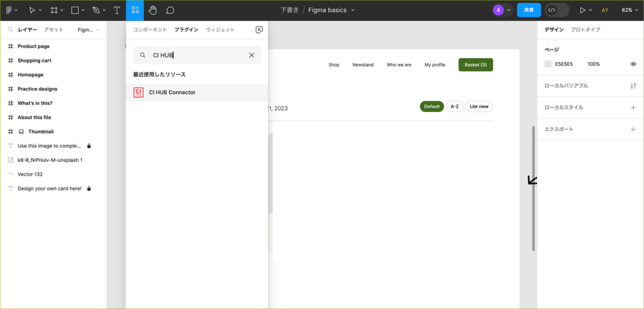Switch to コンポーネント tab
644x309 pixels.
(x=150, y=30)
